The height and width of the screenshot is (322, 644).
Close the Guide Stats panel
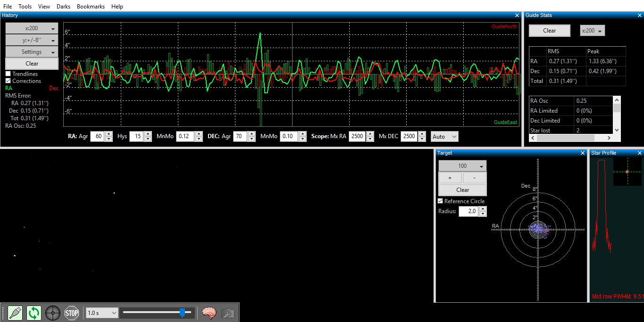click(640, 15)
